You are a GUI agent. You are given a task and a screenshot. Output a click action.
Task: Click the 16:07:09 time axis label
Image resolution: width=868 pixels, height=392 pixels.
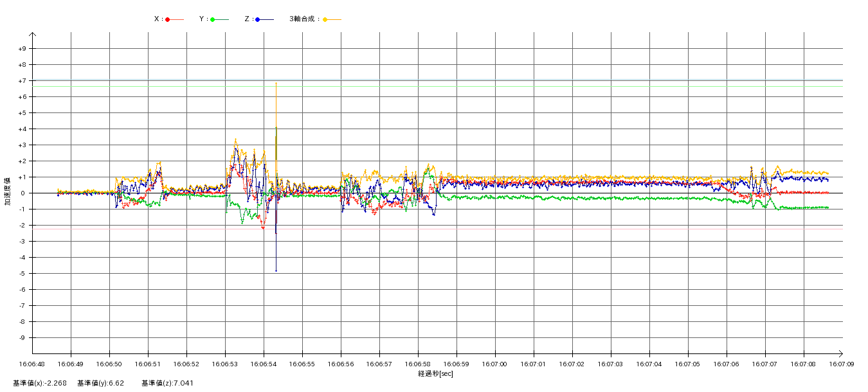pos(842,364)
